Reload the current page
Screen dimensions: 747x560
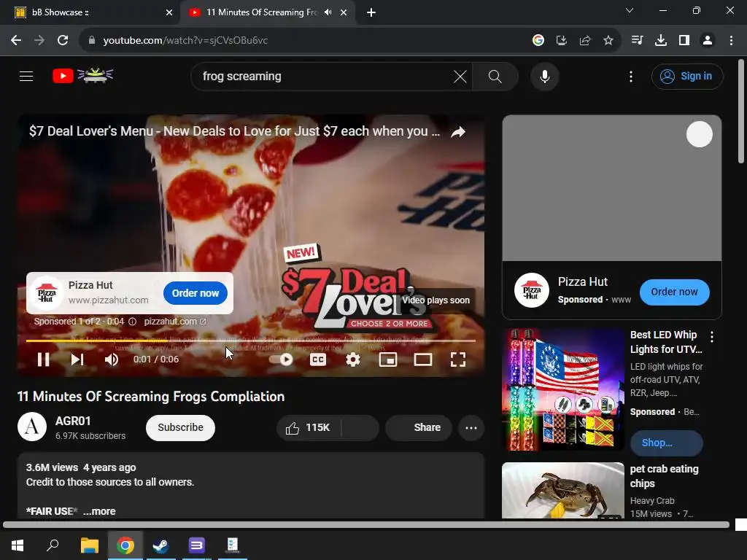[63, 41]
